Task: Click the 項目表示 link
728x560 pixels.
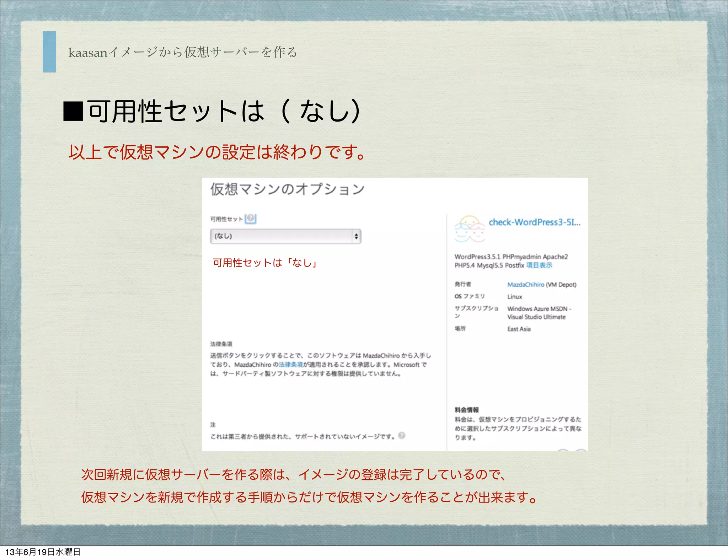Action: (539, 265)
